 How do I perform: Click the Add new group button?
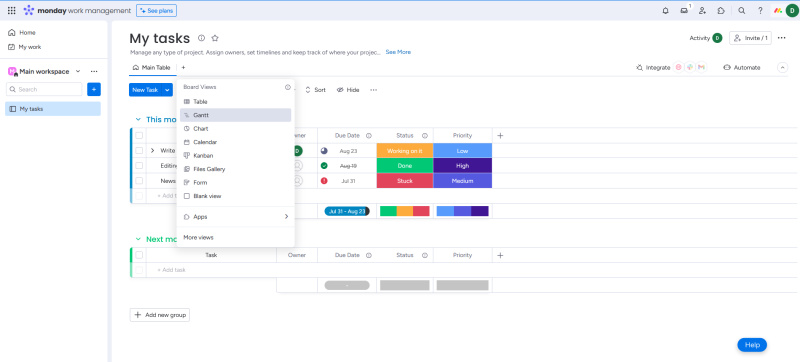tap(160, 315)
